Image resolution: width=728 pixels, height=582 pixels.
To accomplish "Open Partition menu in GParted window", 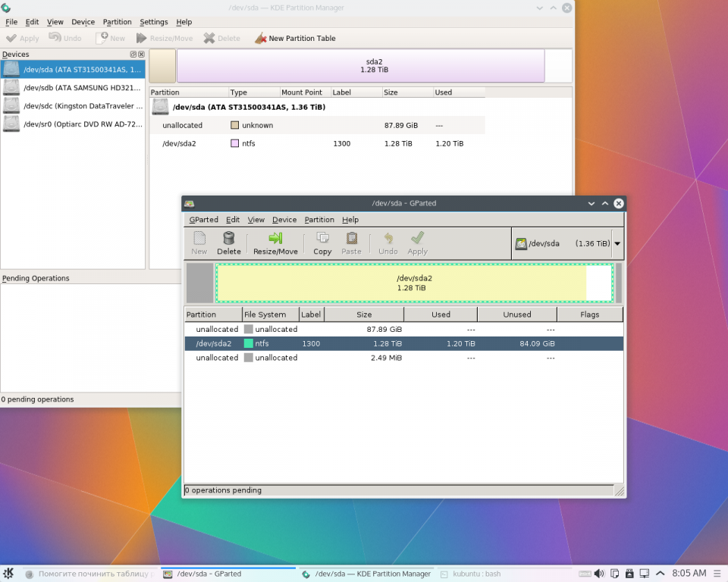I will click(x=319, y=220).
